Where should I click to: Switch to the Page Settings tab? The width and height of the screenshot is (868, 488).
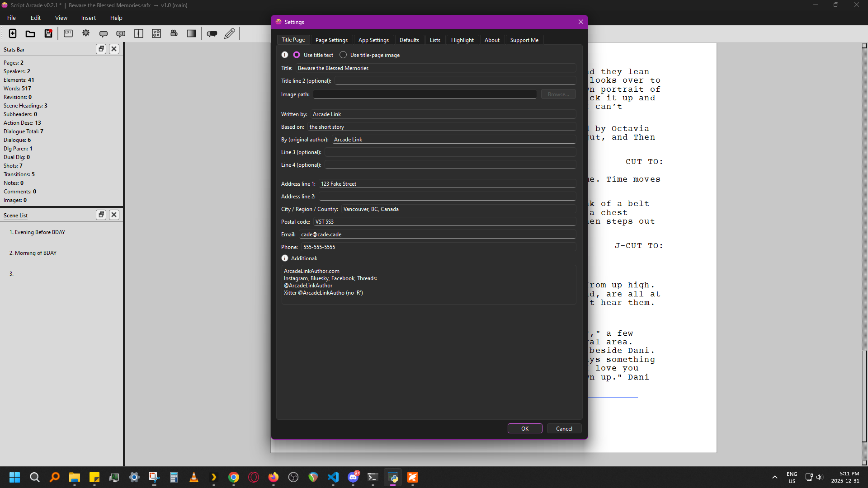331,40
